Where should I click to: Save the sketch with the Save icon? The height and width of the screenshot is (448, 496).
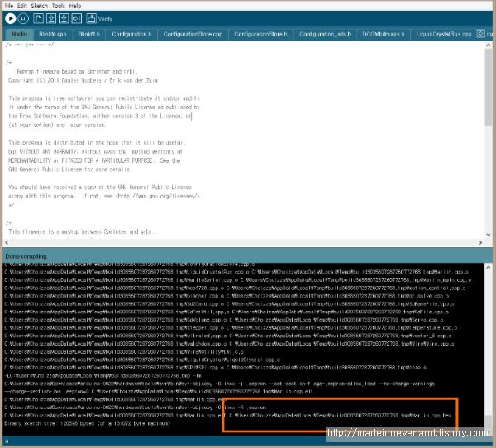point(64,19)
